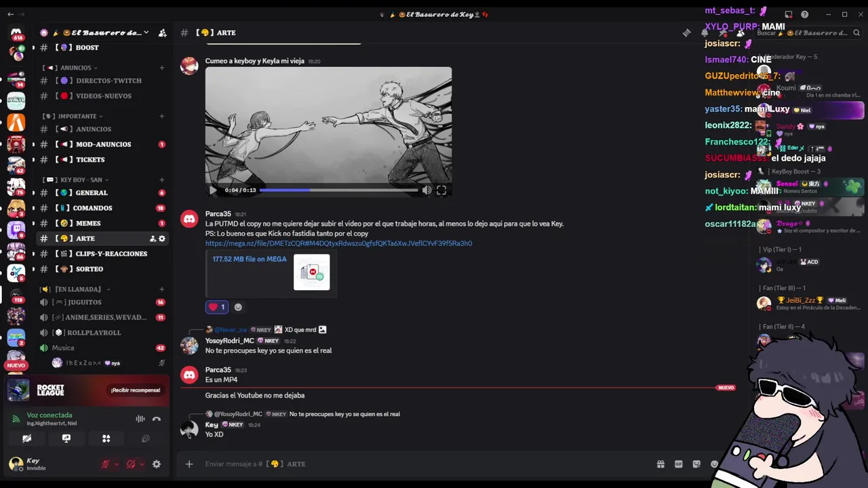Toggle member list visibility
868x488 pixels.
(x=740, y=33)
